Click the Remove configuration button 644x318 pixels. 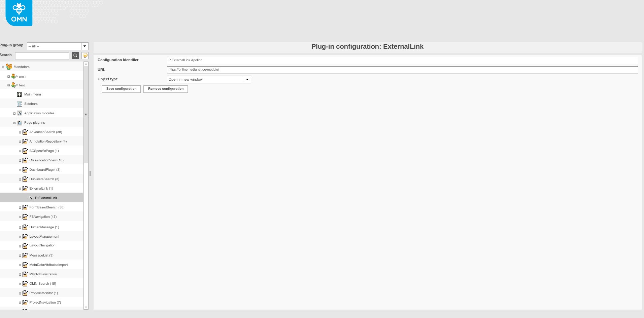(166, 89)
